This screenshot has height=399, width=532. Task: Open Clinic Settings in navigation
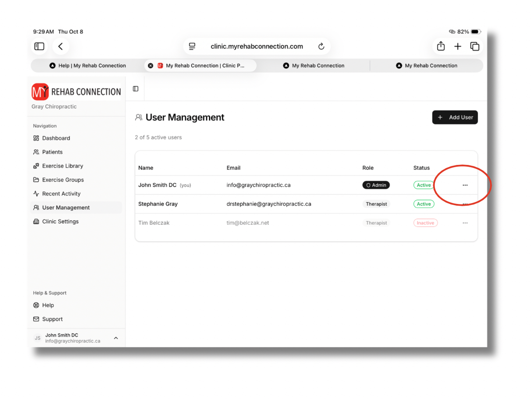tap(76, 221)
